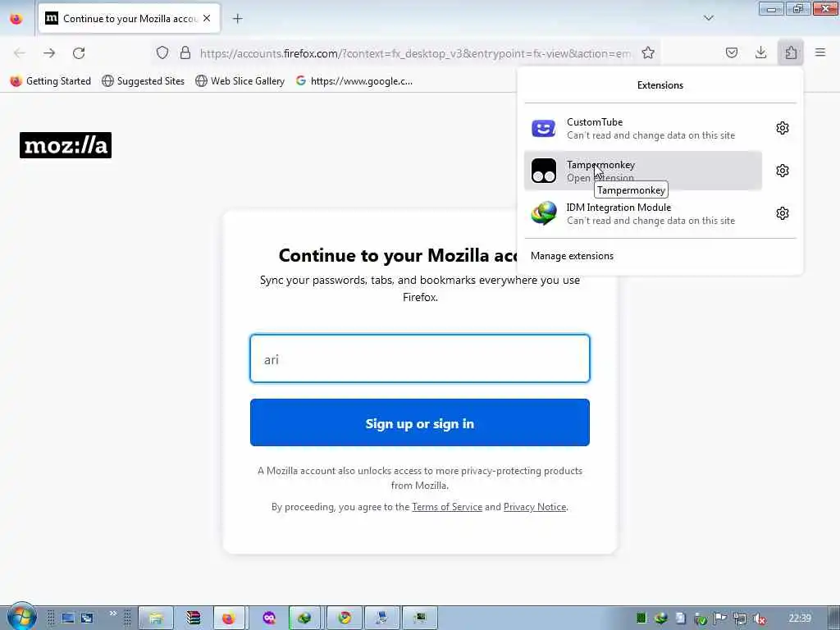Click the taskbar clock 22:39
Screen dimensions: 840x630
800,619
